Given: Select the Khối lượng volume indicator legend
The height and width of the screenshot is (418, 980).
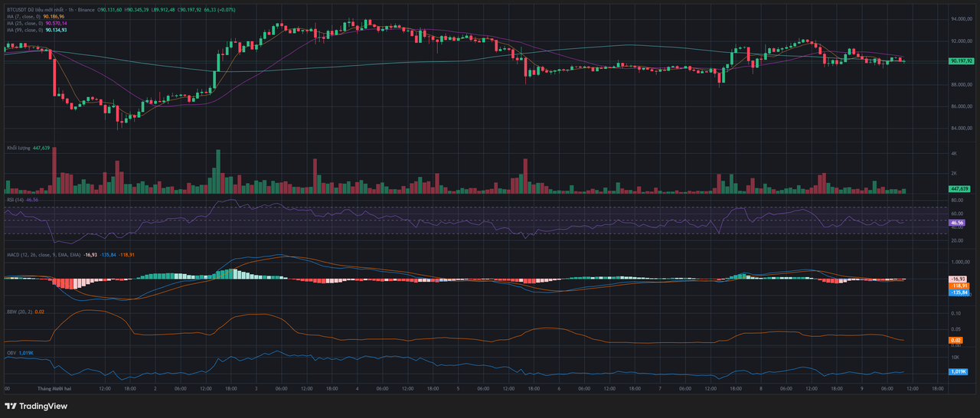Looking at the screenshot, I should coord(20,148).
